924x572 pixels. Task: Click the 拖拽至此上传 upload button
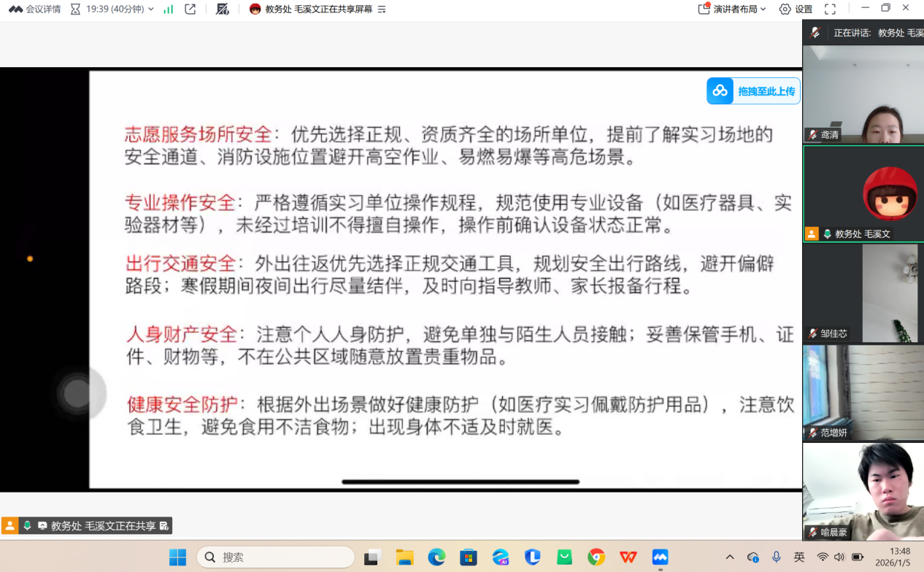click(753, 91)
